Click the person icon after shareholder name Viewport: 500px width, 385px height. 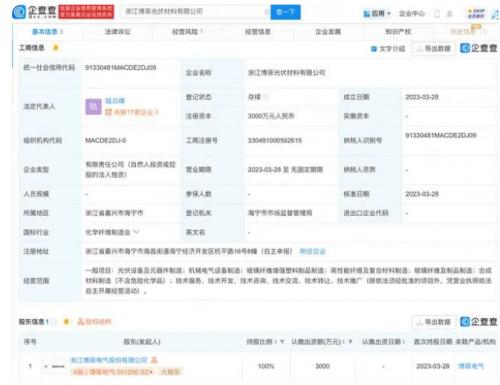point(154,360)
